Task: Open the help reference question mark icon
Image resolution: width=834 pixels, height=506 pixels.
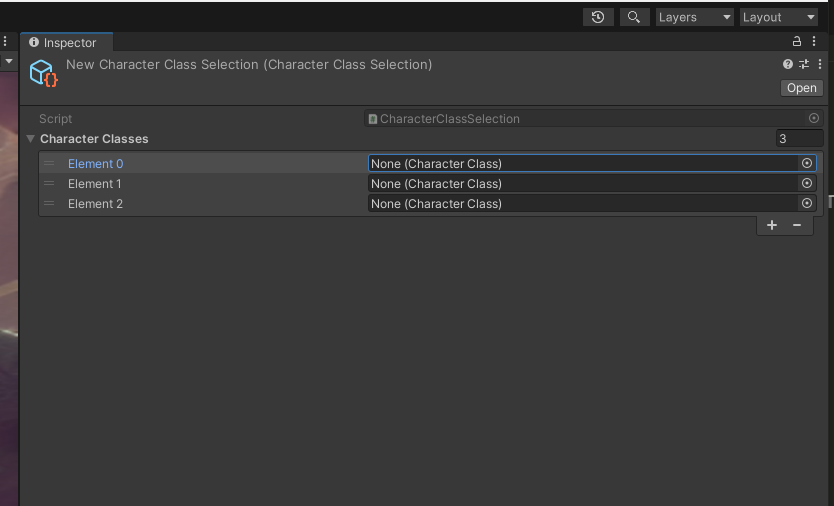Action: (788, 64)
